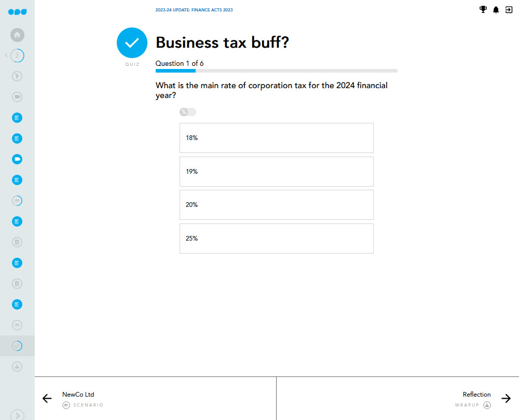This screenshot has width=519, height=420.
Task: Pick the 19% answer option
Action: click(x=277, y=172)
